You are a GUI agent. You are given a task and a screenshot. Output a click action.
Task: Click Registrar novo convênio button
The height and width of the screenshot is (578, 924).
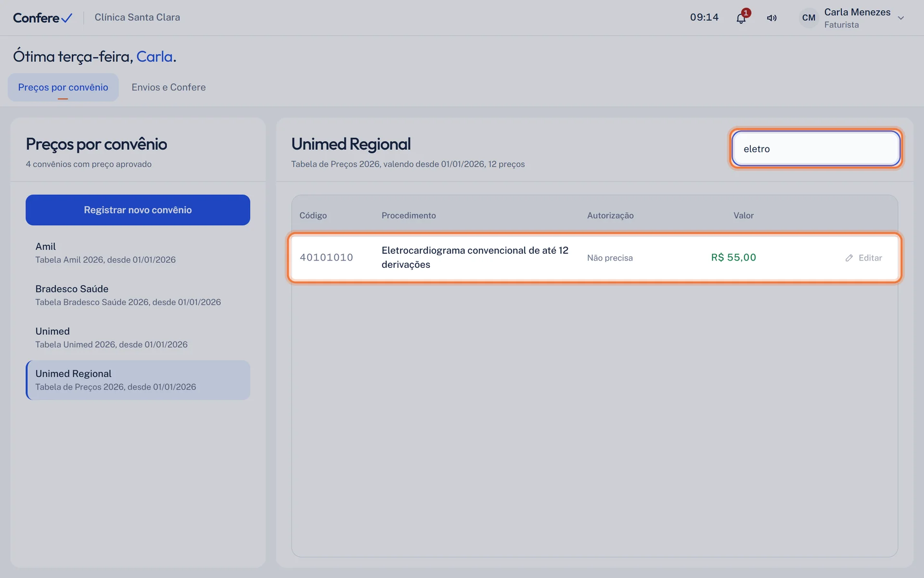[x=138, y=210]
